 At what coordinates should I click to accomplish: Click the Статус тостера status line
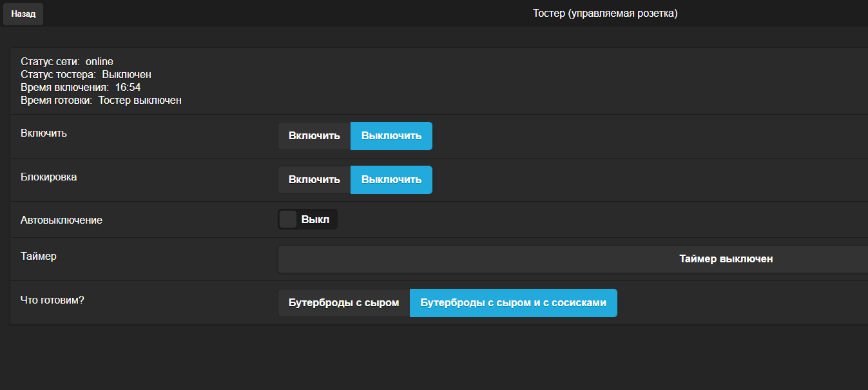[86, 75]
